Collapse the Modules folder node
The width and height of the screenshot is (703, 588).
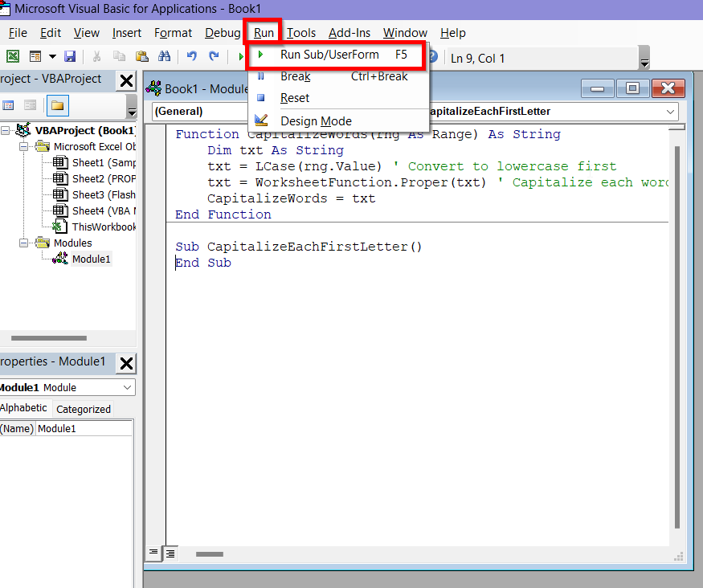tap(23, 243)
